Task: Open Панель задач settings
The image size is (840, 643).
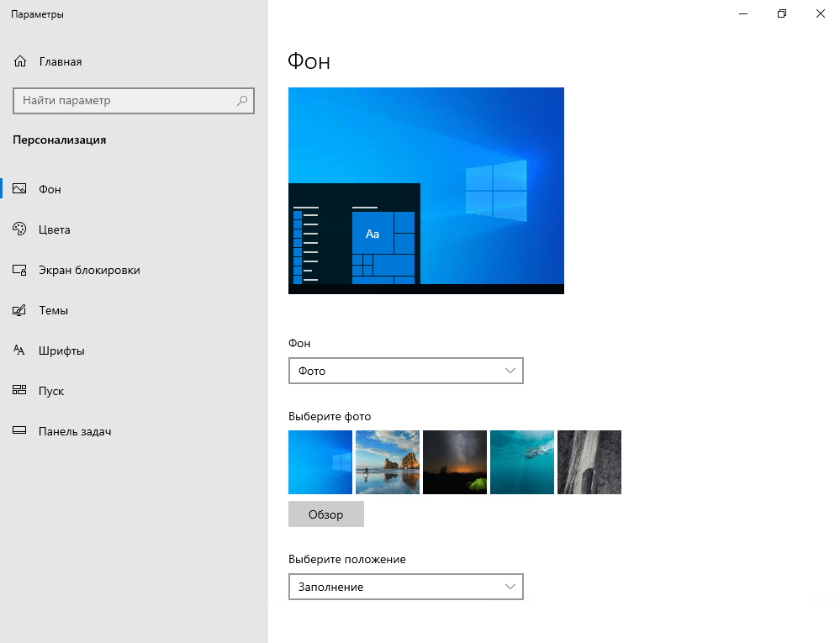Action: [134, 431]
